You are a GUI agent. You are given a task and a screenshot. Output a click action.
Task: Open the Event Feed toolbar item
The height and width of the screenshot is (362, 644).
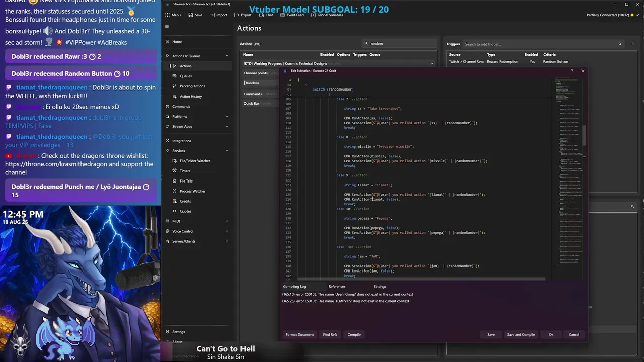(x=292, y=15)
